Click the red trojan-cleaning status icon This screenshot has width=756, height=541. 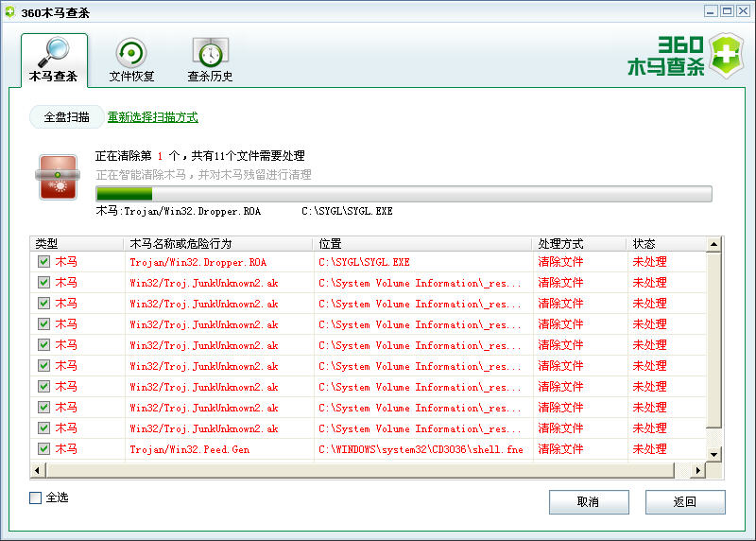(x=58, y=177)
